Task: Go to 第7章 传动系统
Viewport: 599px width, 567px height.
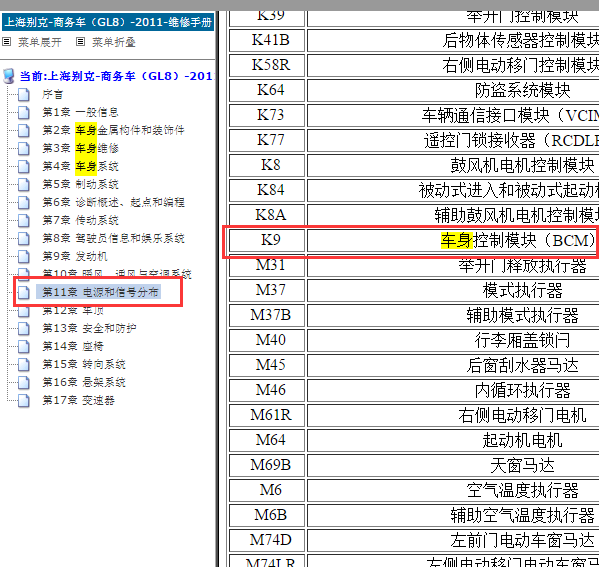Action: (80, 220)
